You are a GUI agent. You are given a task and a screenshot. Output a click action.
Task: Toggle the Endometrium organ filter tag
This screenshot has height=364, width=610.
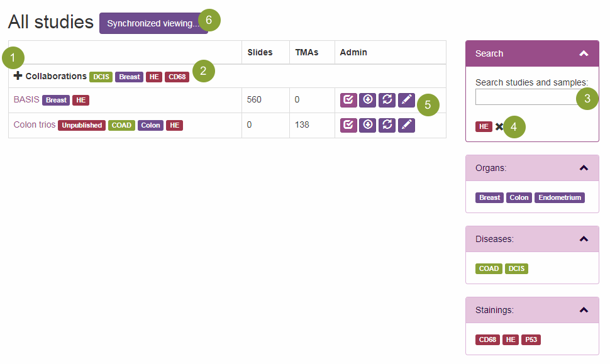(x=560, y=197)
